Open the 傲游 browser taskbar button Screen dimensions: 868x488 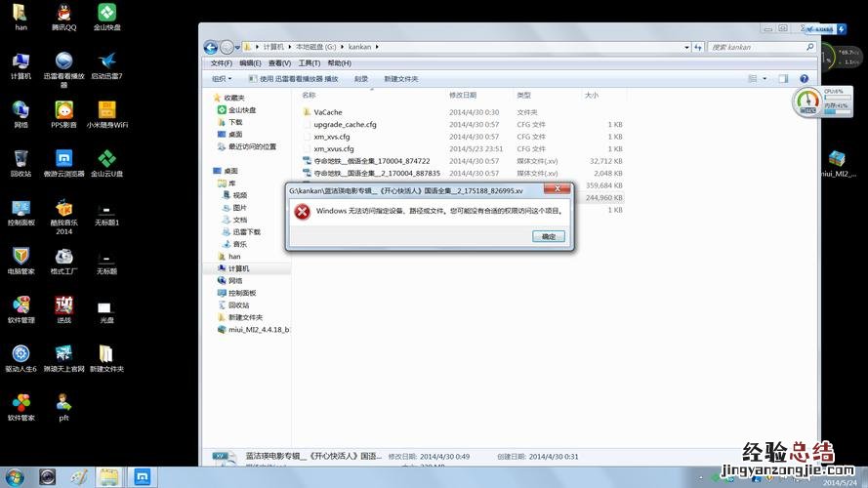point(143,477)
